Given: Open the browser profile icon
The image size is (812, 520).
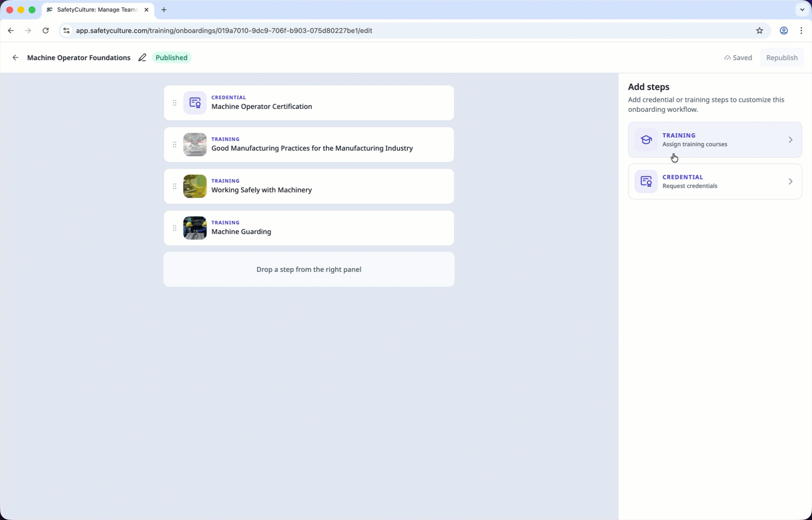Looking at the screenshot, I should (x=783, y=31).
